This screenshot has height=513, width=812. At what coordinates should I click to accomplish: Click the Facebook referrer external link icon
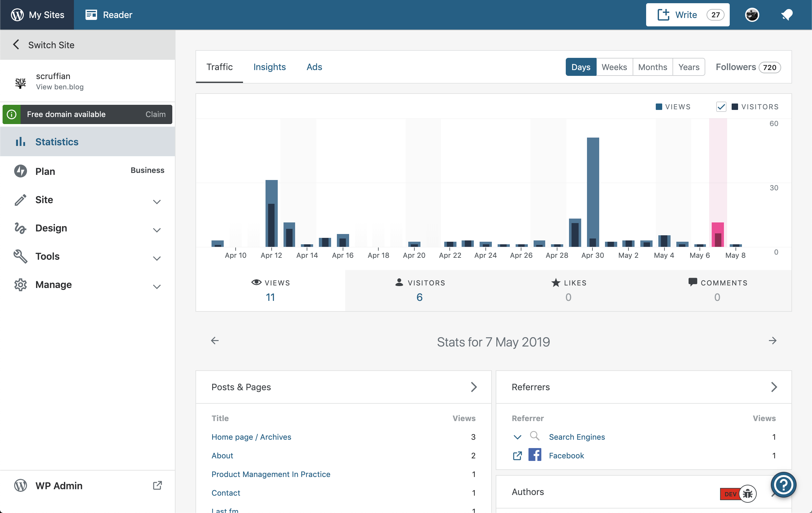pyautogui.click(x=517, y=456)
